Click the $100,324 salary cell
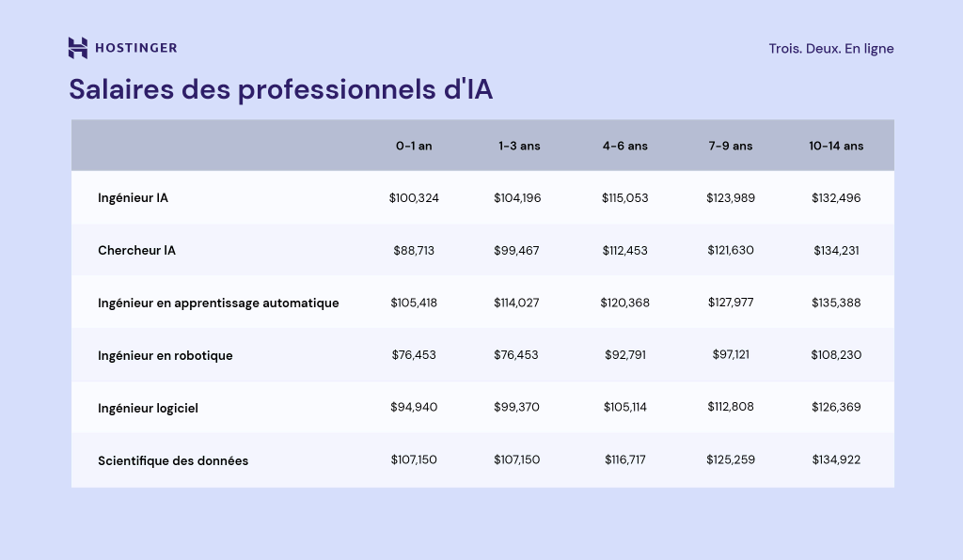 pos(414,198)
